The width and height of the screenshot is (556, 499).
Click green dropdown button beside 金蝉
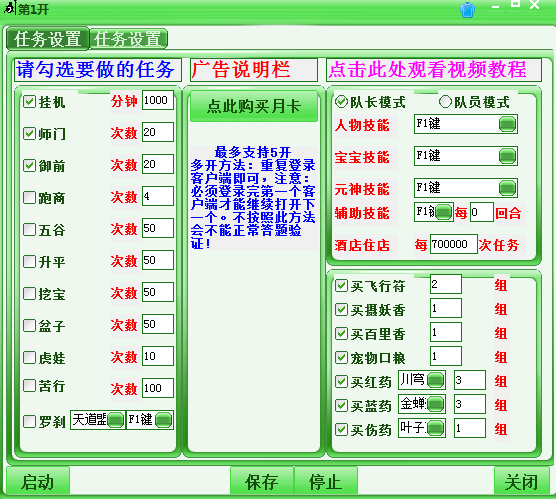pyautogui.click(x=436, y=404)
